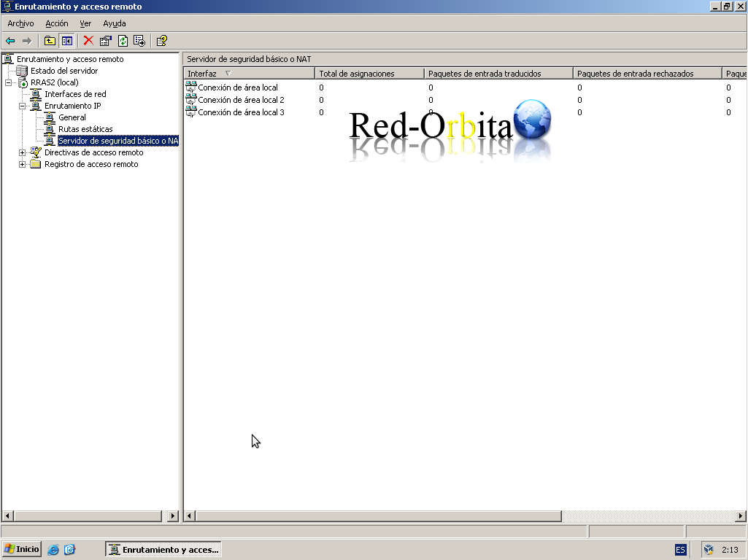The image size is (748, 560).
Task: Click the Interfaces de red icon
Action: (x=36, y=94)
